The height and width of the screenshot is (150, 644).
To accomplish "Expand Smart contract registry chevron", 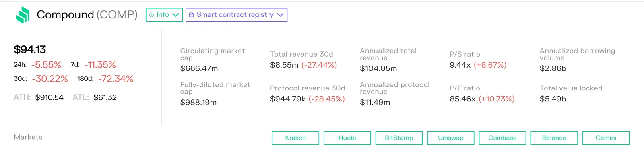I will tap(281, 15).
